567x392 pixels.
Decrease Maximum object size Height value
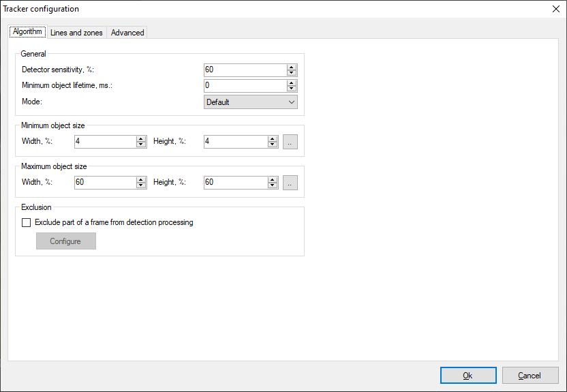point(273,185)
